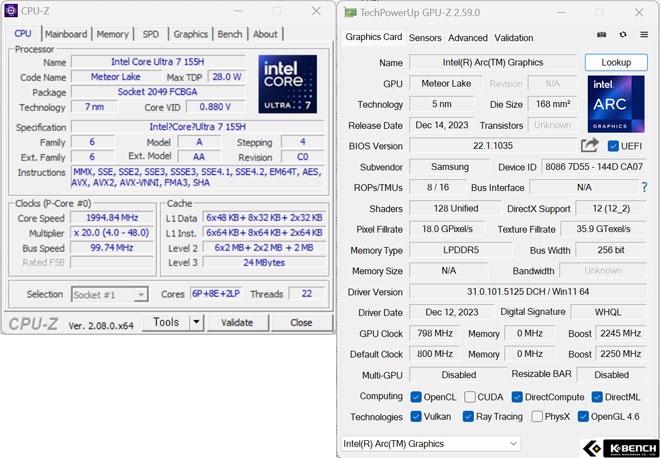Open the GPU-Z hamburger menu
Image resolution: width=660 pixels, height=458 pixels.
tap(644, 35)
